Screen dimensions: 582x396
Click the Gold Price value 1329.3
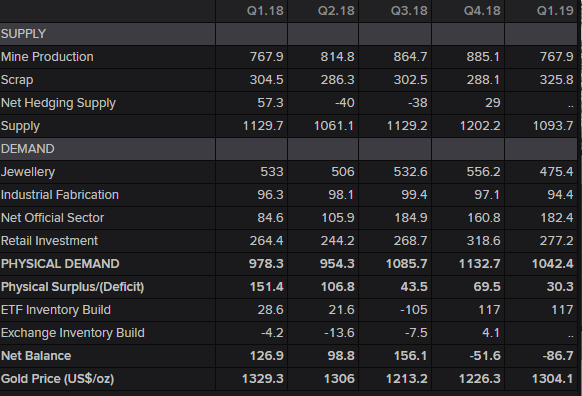[262, 379]
